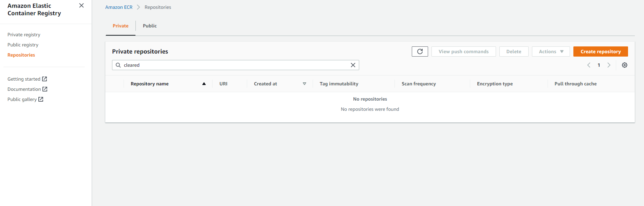Refresh the private repositories list
The height and width of the screenshot is (206, 644).
[420, 52]
